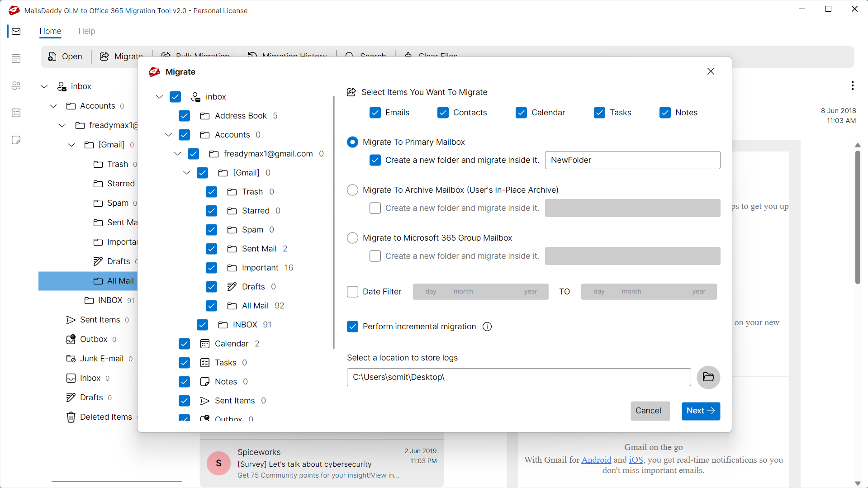Click the browse folder icon for logs location

coord(708,377)
